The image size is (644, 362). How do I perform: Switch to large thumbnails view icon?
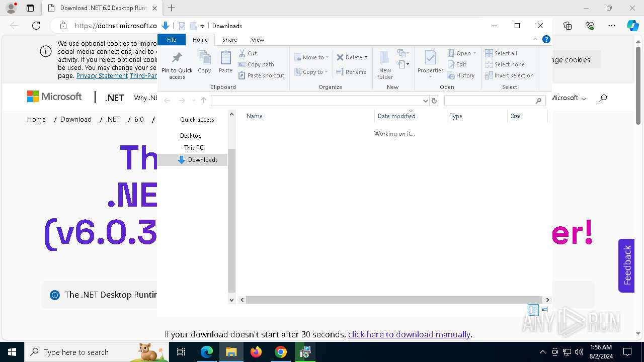pos(544,310)
